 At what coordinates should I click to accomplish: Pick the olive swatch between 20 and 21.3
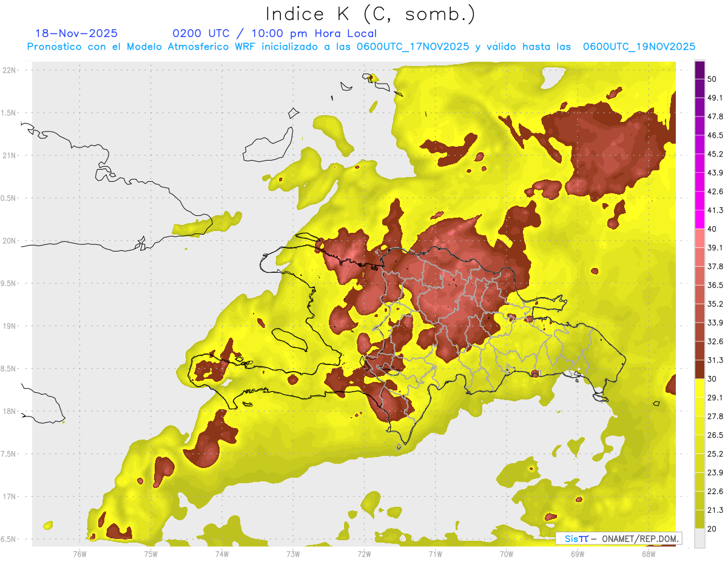tap(699, 520)
